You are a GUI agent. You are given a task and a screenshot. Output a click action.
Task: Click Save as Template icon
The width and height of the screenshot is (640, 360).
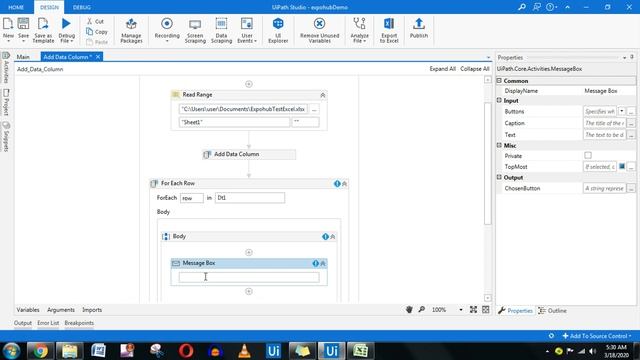click(x=43, y=29)
